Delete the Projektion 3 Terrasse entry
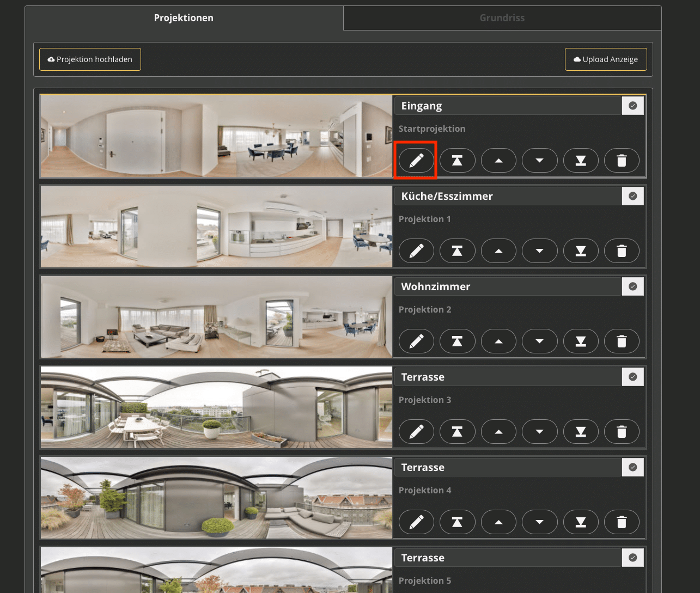Image resolution: width=700 pixels, height=593 pixels. click(622, 432)
